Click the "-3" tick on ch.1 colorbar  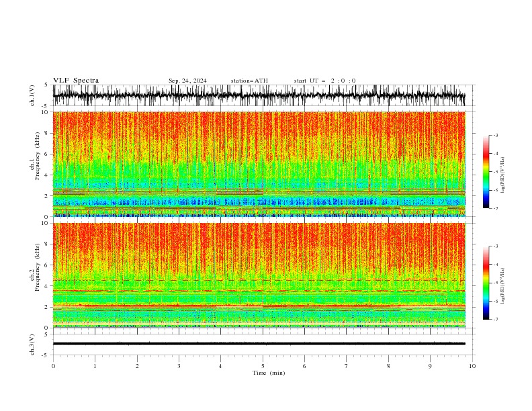(x=495, y=135)
